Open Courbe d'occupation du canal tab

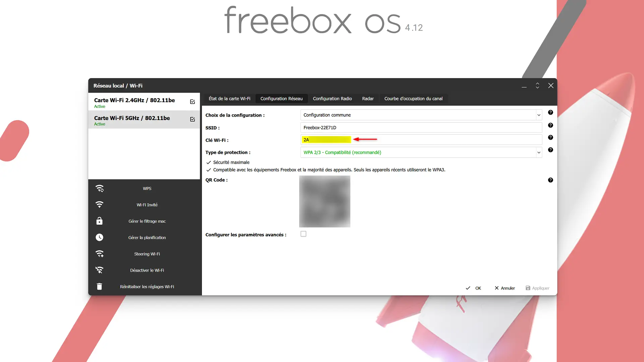[x=413, y=99]
